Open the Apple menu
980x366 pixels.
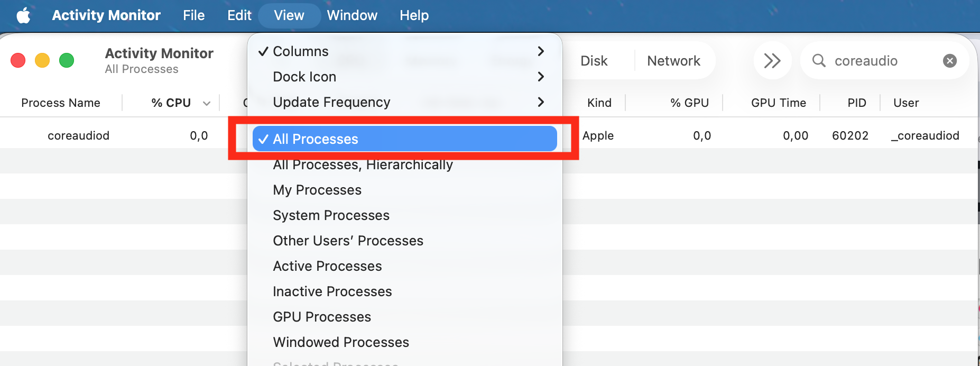tap(23, 15)
